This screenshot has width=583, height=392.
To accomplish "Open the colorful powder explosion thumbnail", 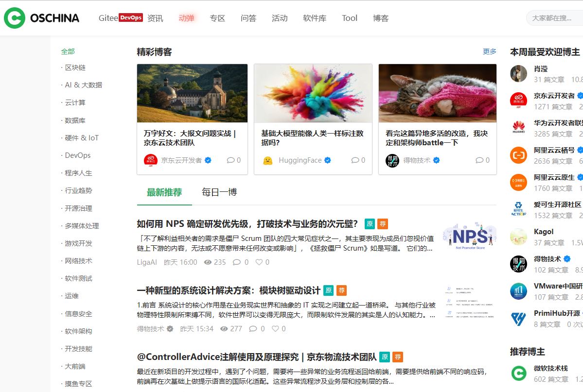I will (x=313, y=93).
